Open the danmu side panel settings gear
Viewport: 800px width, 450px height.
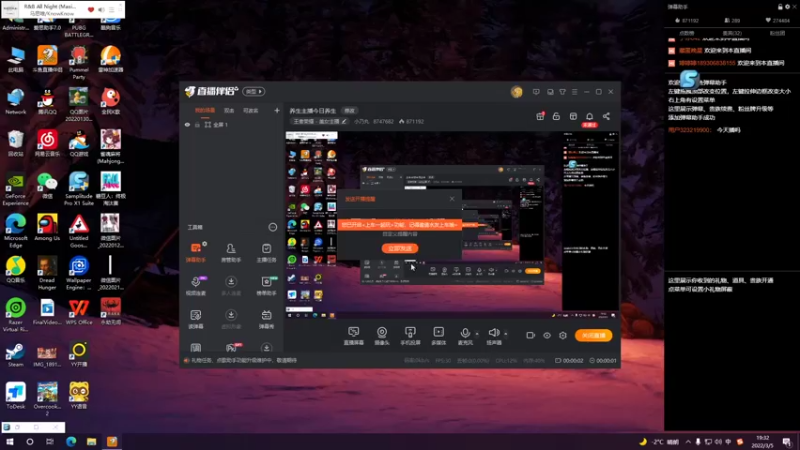[x=787, y=7]
